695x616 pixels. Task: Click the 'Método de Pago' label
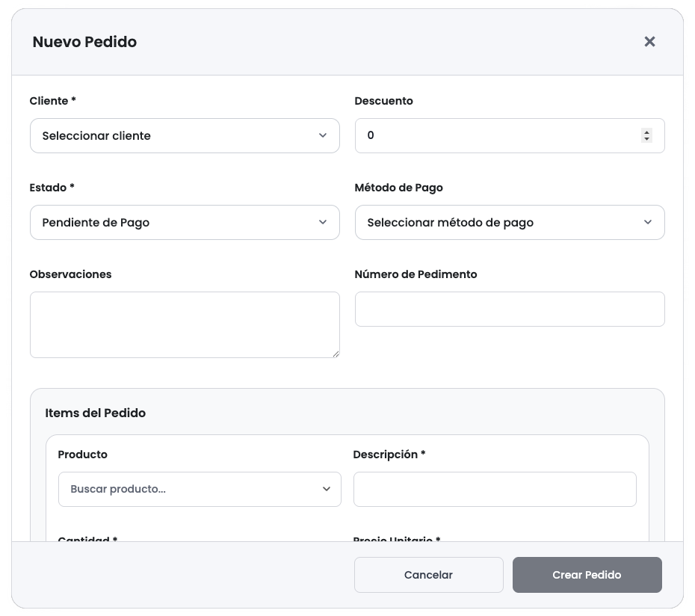(x=398, y=188)
